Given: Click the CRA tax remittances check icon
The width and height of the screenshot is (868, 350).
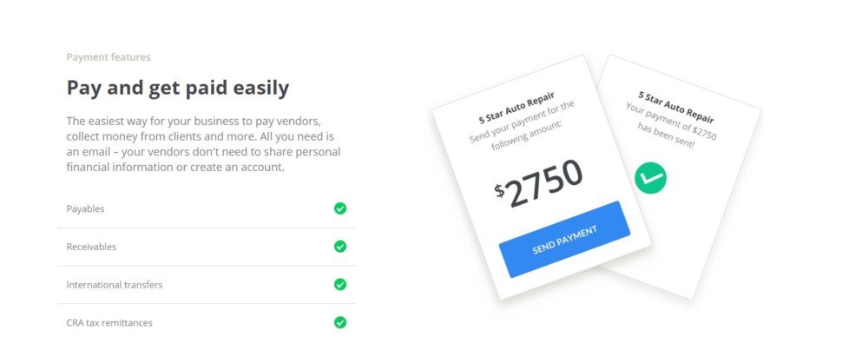Looking at the screenshot, I should coord(340,322).
